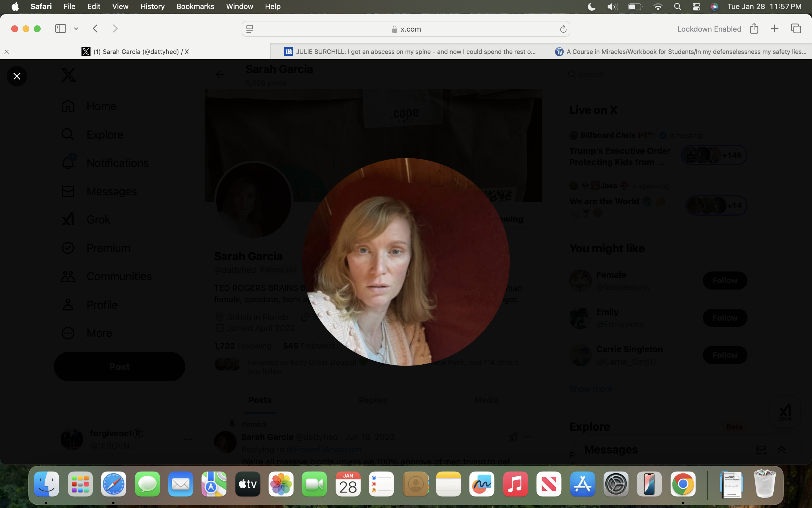Open the Safari Edit menu

coord(94,7)
